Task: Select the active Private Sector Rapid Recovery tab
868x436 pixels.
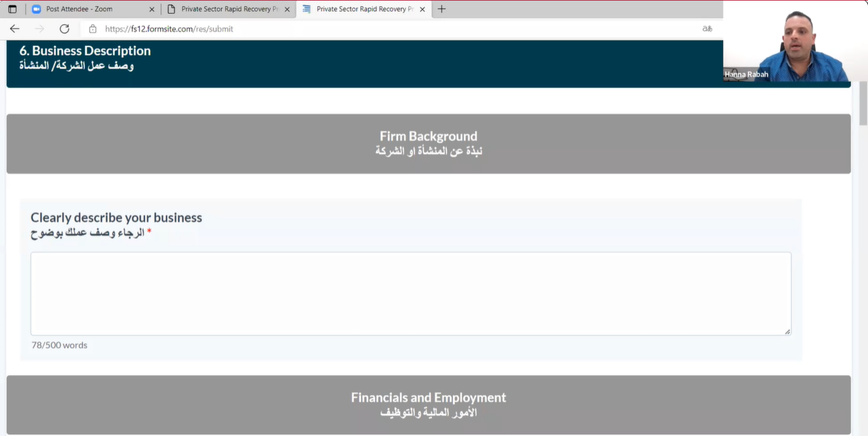Action: tap(364, 9)
